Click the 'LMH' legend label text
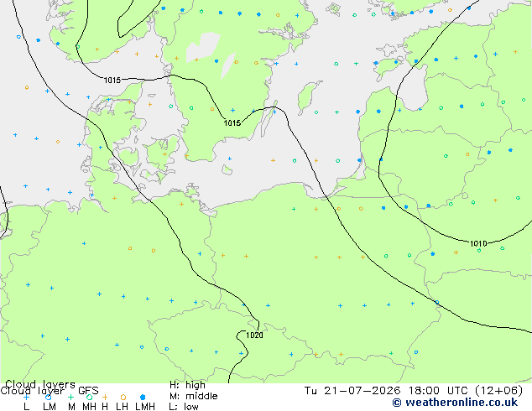 click(145, 407)
